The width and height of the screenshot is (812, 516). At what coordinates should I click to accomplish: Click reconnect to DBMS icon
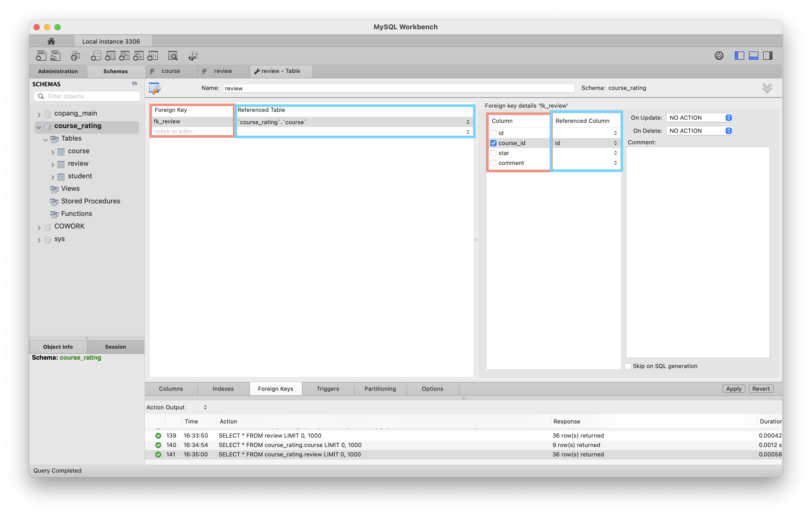193,56
